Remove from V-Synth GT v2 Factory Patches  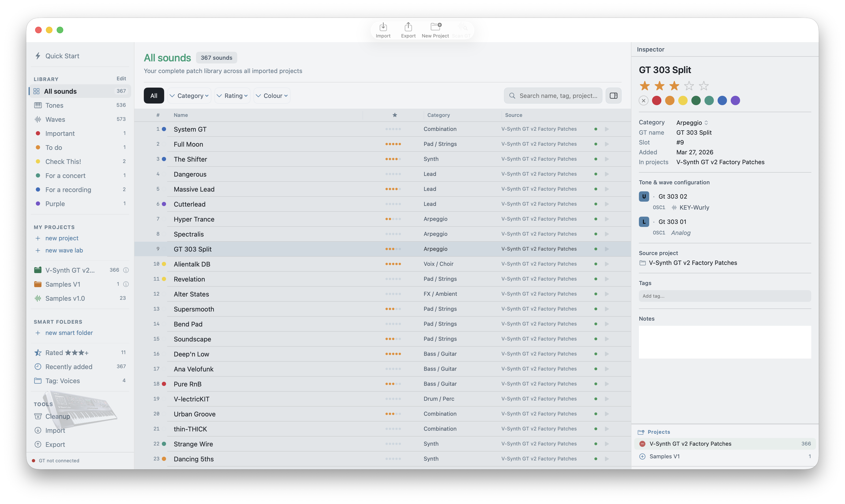coord(642,444)
